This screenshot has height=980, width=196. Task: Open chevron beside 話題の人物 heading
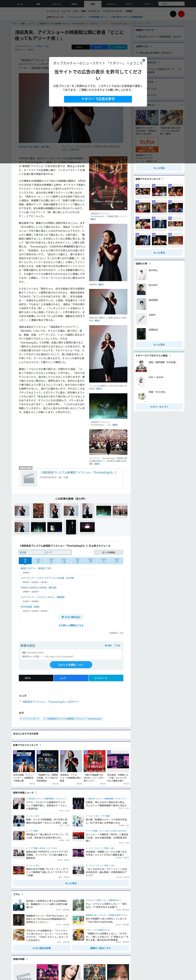coord(150,263)
